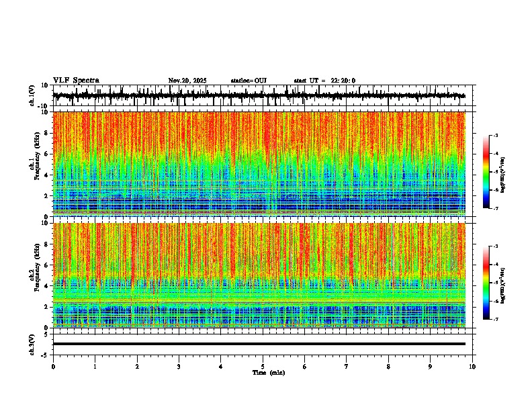The height and width of the screenshot is (411, 532).
Task: Click the ch.1 spectrogram panel
Action: tap(259, 164)
